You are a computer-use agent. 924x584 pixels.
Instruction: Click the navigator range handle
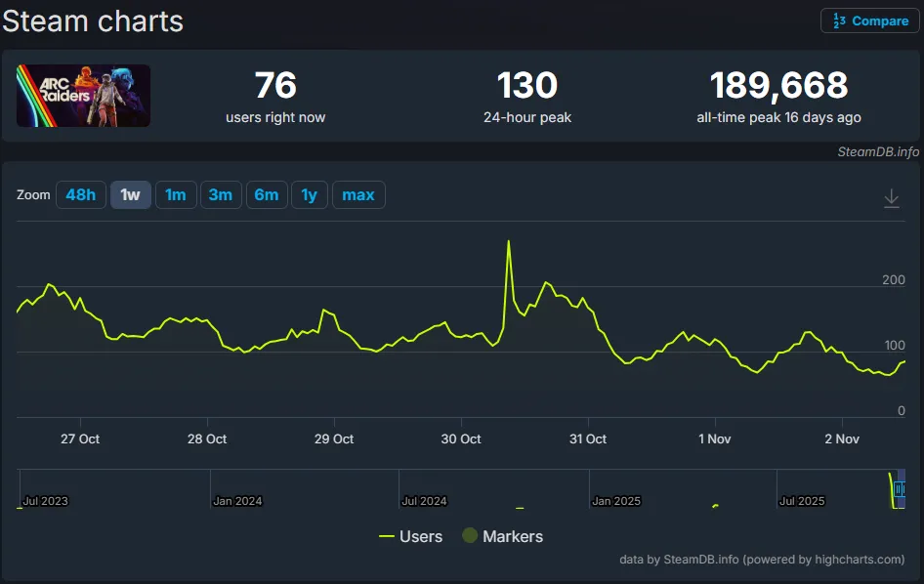(900, 489)
